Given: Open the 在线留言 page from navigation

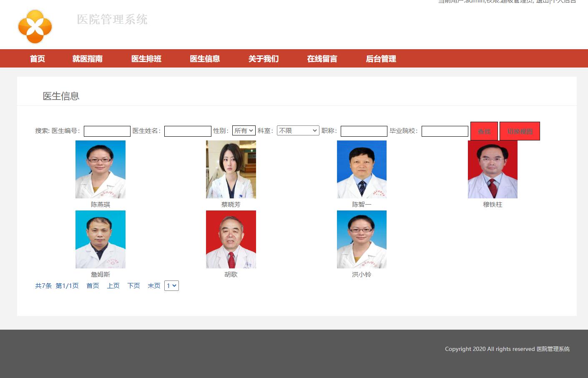Looking at the screenshot, I should 322,59.
